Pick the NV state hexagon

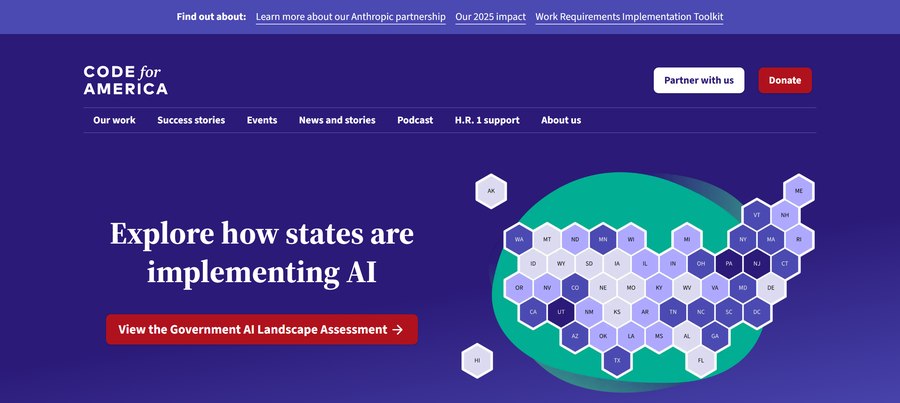[547, 288]
